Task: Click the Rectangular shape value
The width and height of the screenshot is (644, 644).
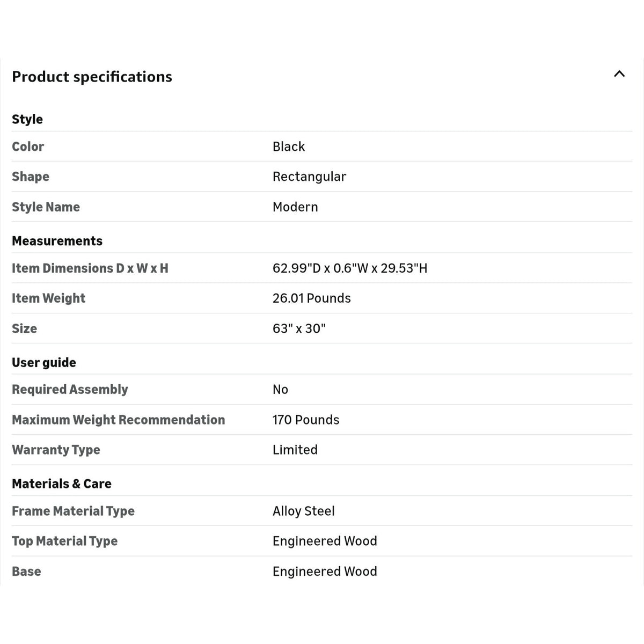Action: click(x=309, y=177)
